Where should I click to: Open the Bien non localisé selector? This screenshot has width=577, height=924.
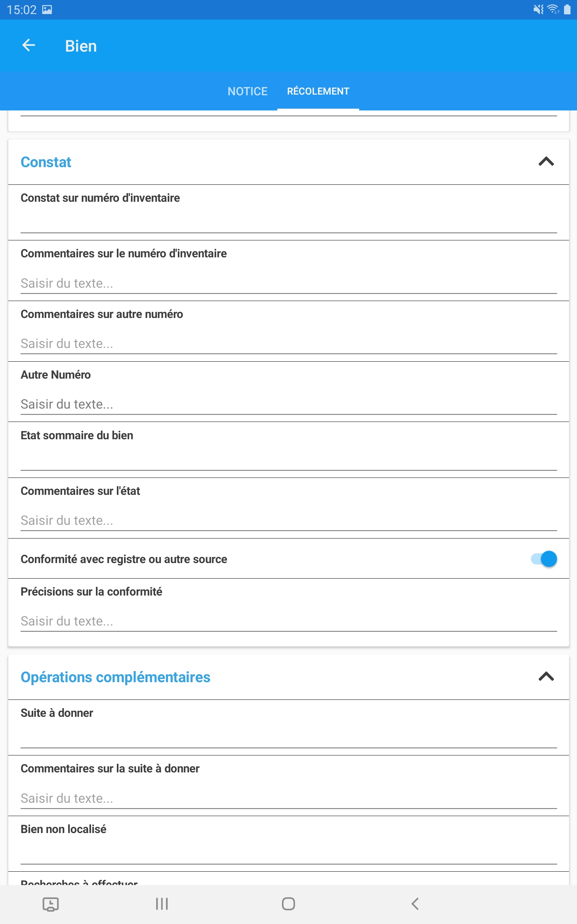pos(288,852)
